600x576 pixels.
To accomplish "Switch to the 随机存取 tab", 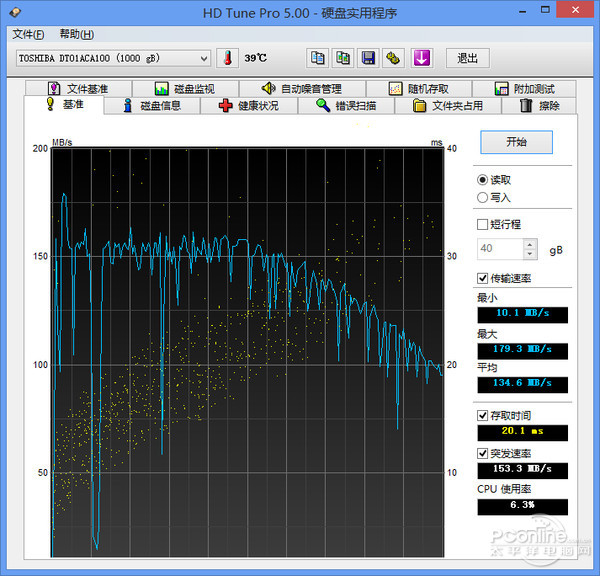I will [419, 89].
